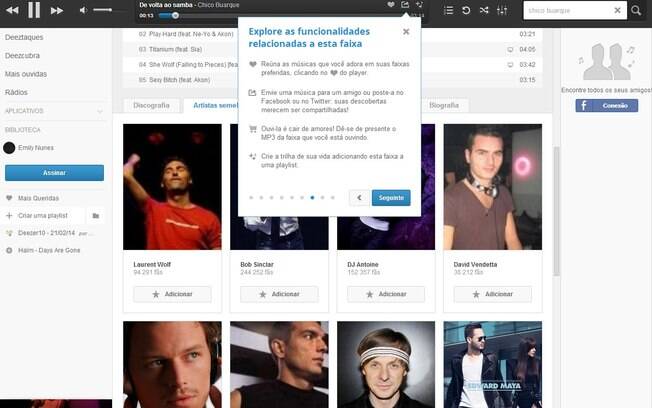Open Deezcubra in sidebar
The width and height of the screenshot is (652, 408).
pyautogui.click(x=22, y=56)
